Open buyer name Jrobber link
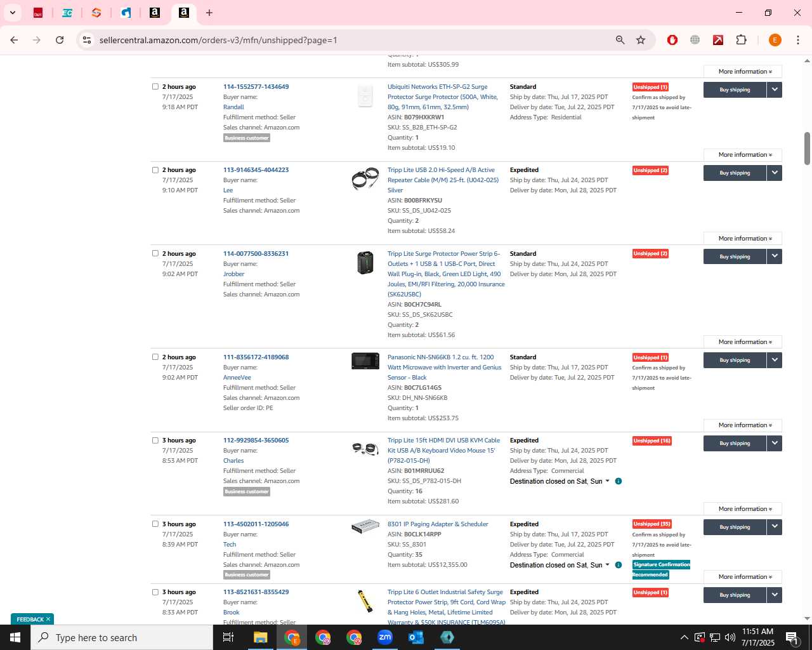 [233, 274]
